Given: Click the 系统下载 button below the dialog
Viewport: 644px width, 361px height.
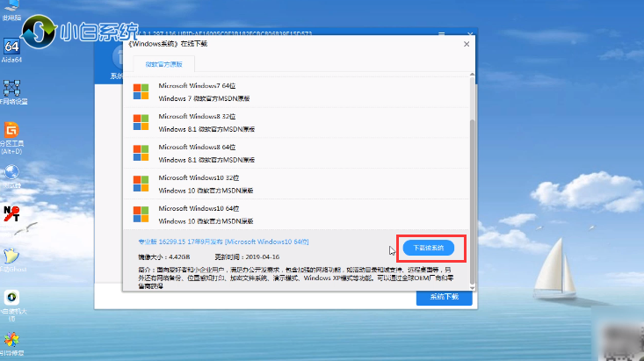Looking at the screenshot, I should tap(444, 297).
